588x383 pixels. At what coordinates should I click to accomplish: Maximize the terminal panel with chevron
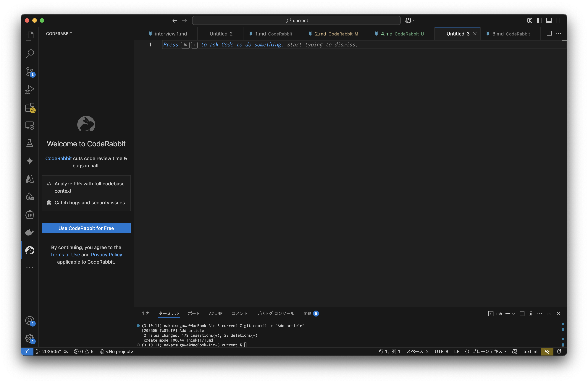[x=549, y=313]
